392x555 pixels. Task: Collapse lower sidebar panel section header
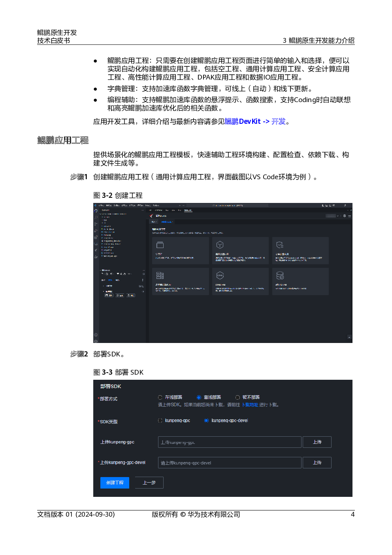(x=105, y=270)
